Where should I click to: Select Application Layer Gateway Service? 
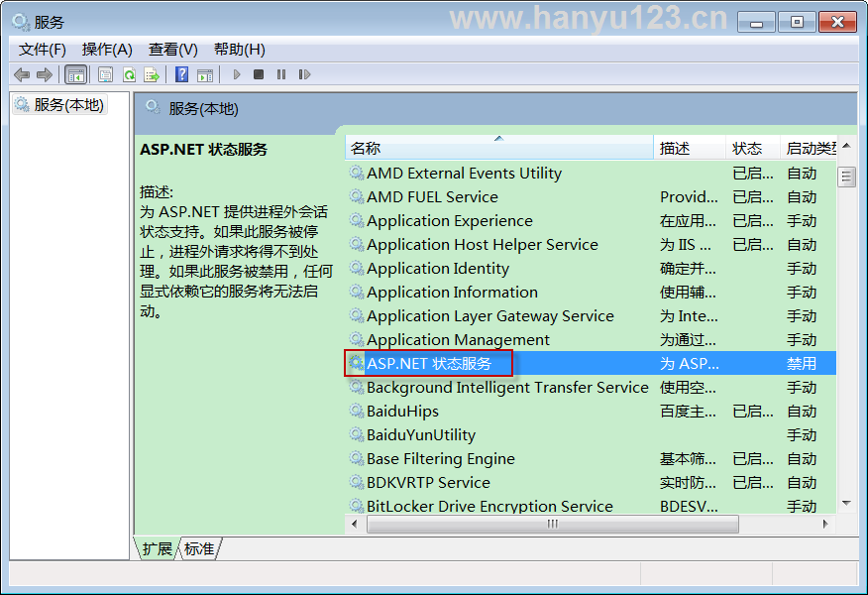tap(591, 316)
